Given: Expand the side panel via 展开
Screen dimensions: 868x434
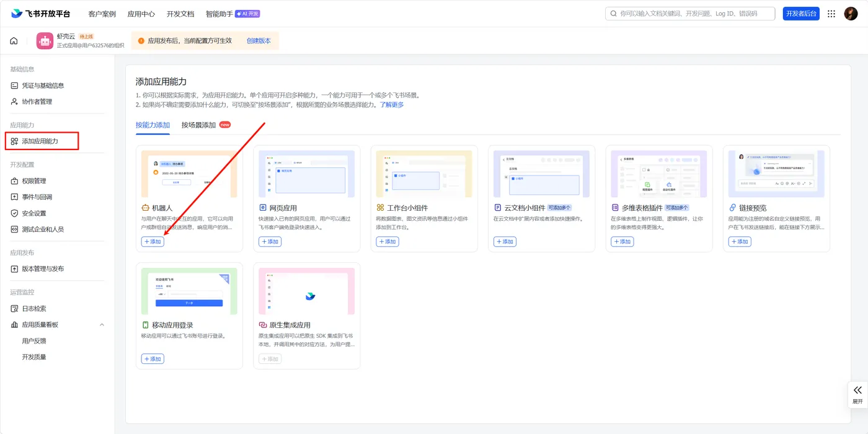Looking at the screenshot, I should 857,394.
